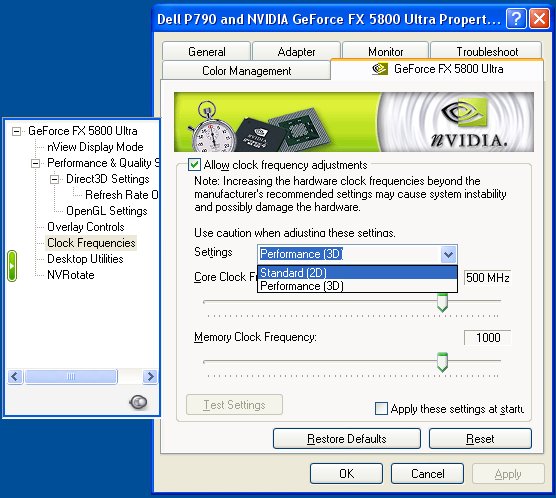The width and height of the screenshot is (556, 498).
Task: Collapse the Direct3D Settings node
Action: pos(54,179)
